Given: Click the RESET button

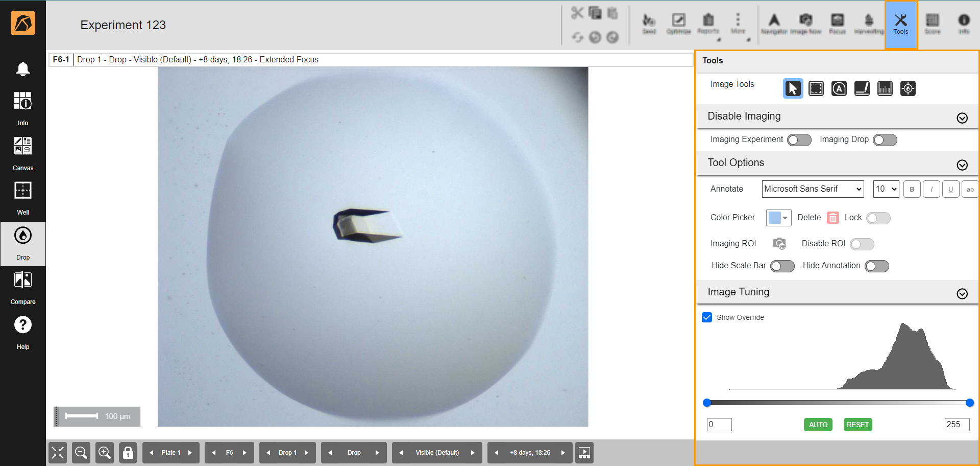Looking at the screenshot, I should pyautogui.click(x=857, y=425).
